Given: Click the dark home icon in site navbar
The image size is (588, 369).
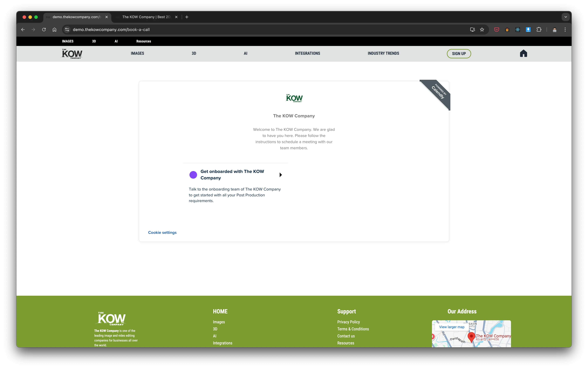Looking at the screenshot, I should 524,53.
